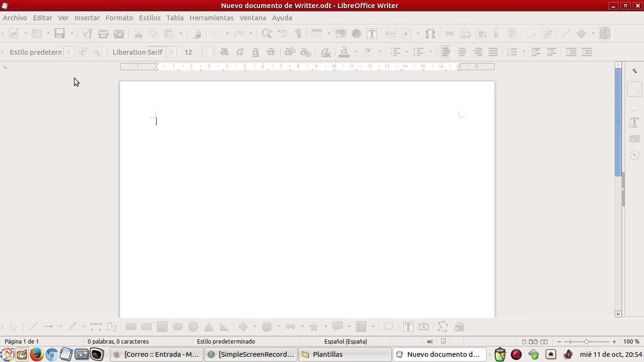
Task: Switch to the Plantillas taskbar window
Action: click(x=345, y=354)
